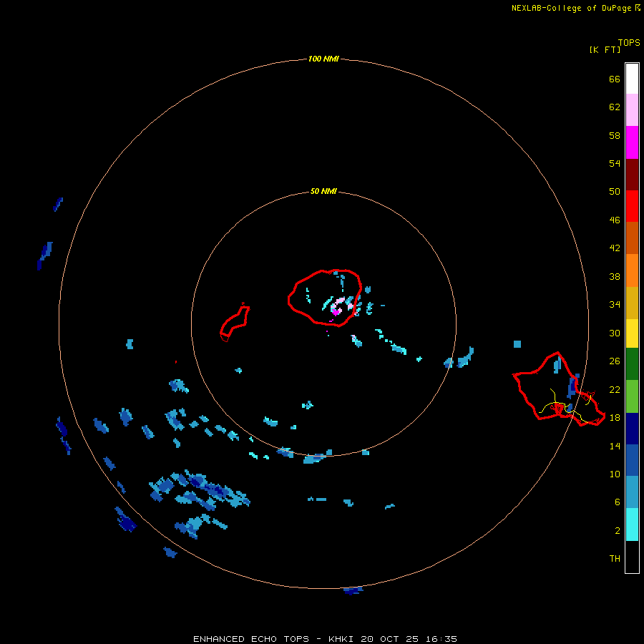Select the white 66 kft legend swatch
The height and width of the screenshot is (644, 644).
pyautogui.click(x=632, y=79)
